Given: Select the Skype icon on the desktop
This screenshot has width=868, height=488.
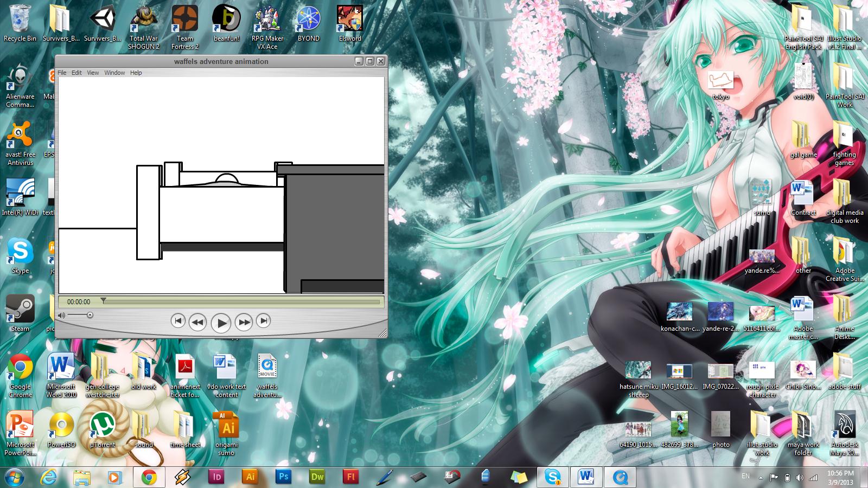Looking at the screenshot, I should pyautogui.click(x=20, y=255).
